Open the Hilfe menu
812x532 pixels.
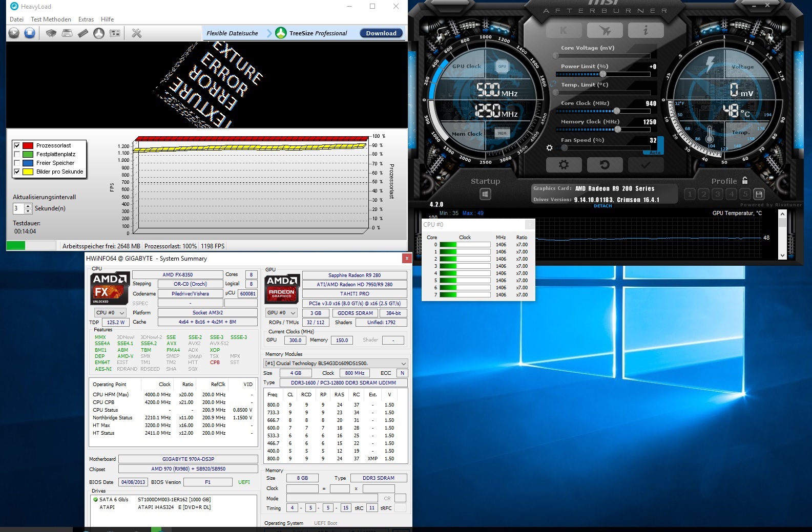pyautogui.click(x=108, y=19)
